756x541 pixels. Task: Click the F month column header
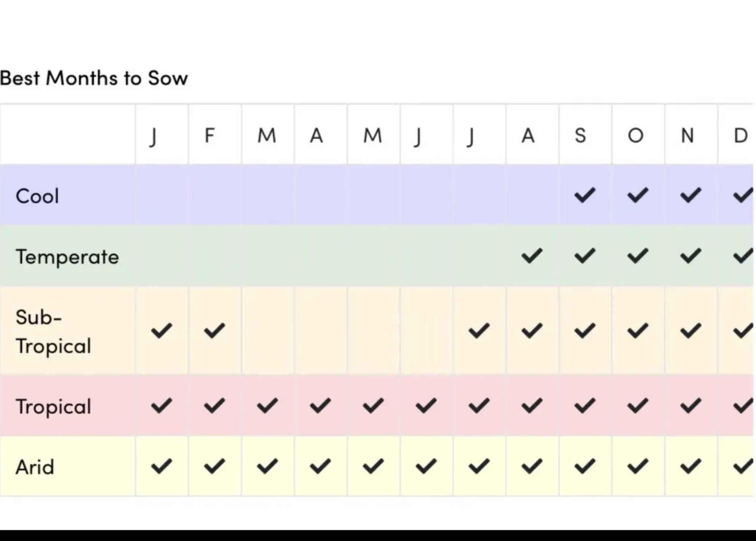click(209, 136)
